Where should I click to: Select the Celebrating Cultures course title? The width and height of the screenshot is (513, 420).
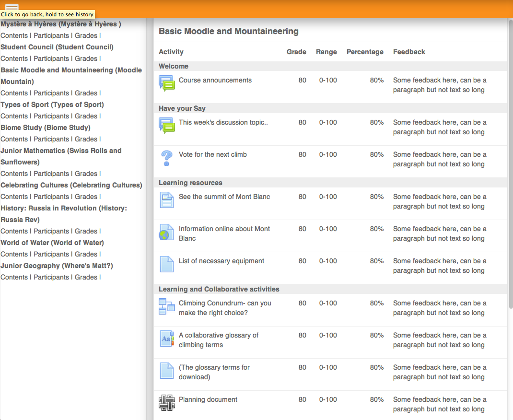tap(71, 185)
